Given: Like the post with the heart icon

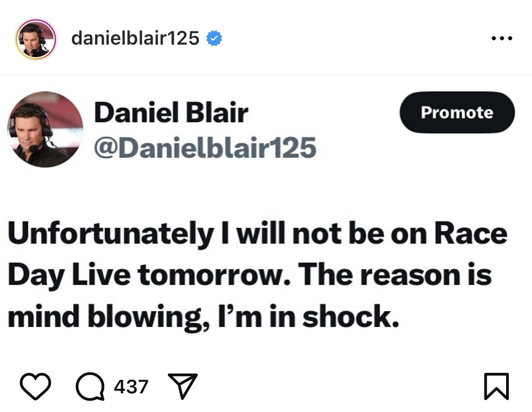Looking at the screenshot, I should click(x=35, y=387).
